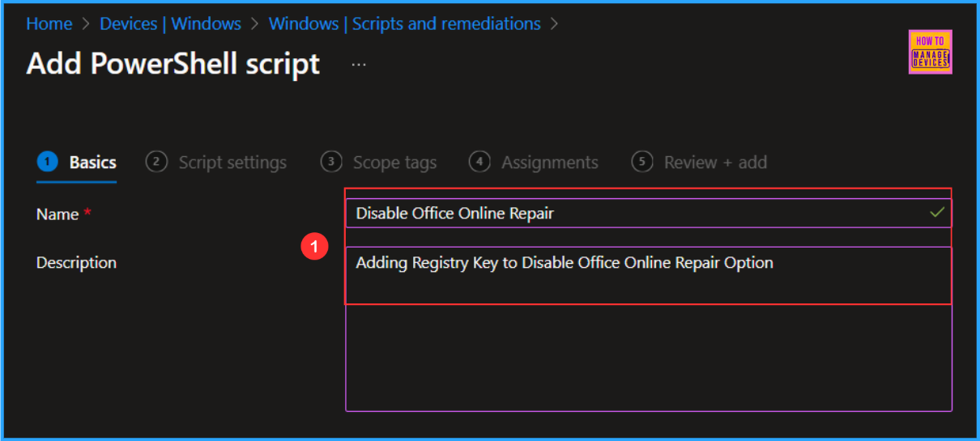Open the Scope tags step

[x=378, y=163]
